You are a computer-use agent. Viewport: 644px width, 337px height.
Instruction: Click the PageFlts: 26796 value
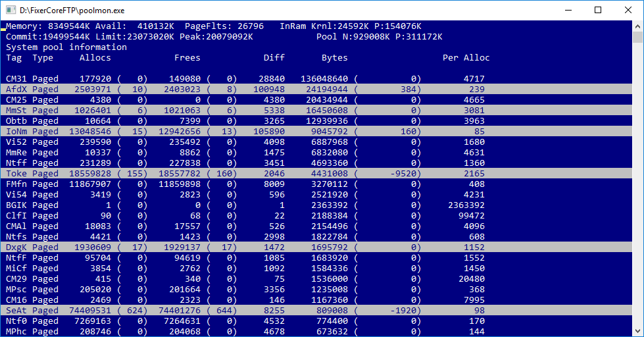[224, 26]
